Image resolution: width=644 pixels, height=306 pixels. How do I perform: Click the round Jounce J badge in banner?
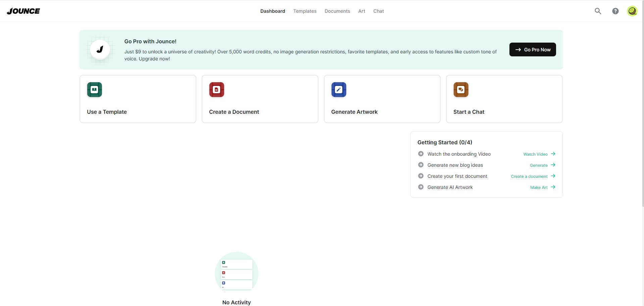click(100, 50)
